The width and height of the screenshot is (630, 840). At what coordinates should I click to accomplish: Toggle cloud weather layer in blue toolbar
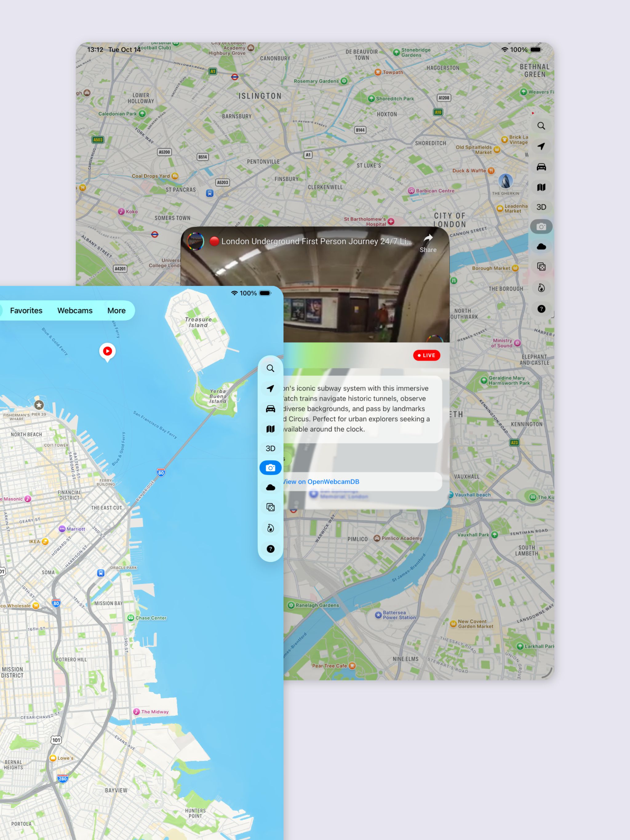[270, 488]
